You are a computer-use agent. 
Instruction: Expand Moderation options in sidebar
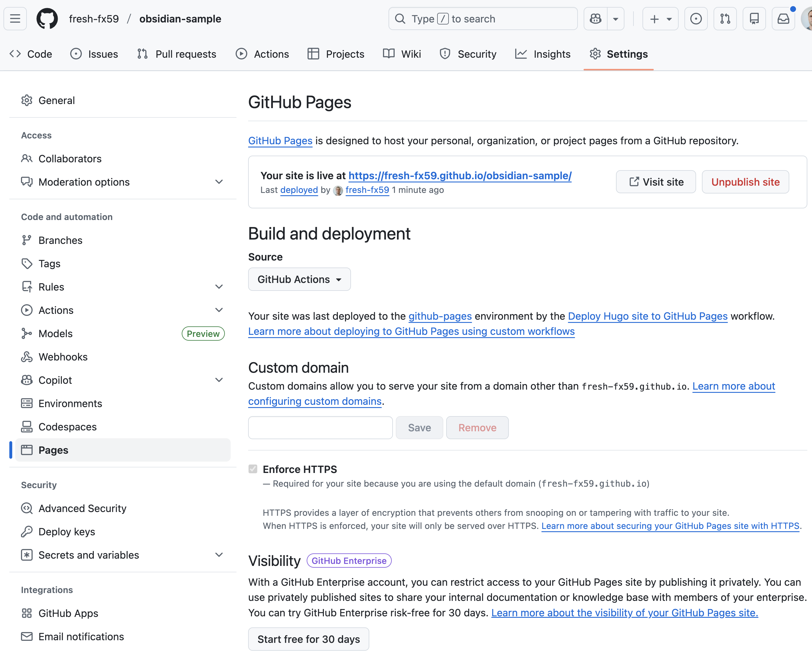coord(219,182)
